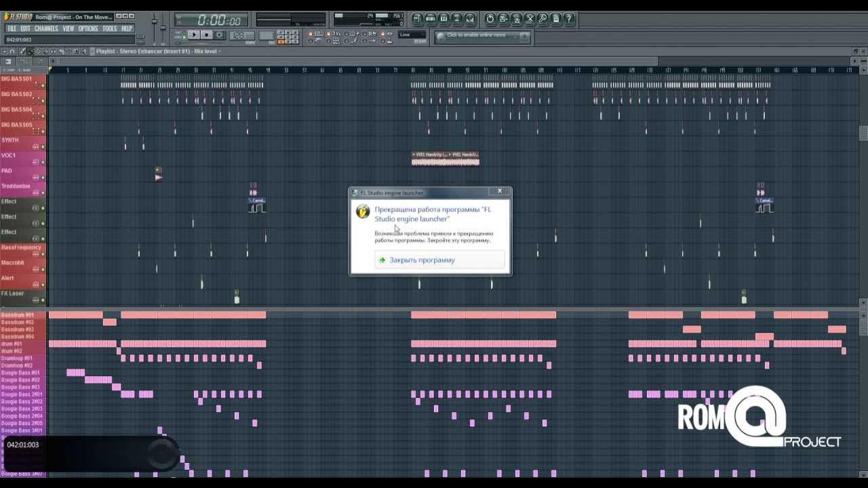The image size is (868, 488).
Task: Click the 128 tempo display
Action: [242, 35]
